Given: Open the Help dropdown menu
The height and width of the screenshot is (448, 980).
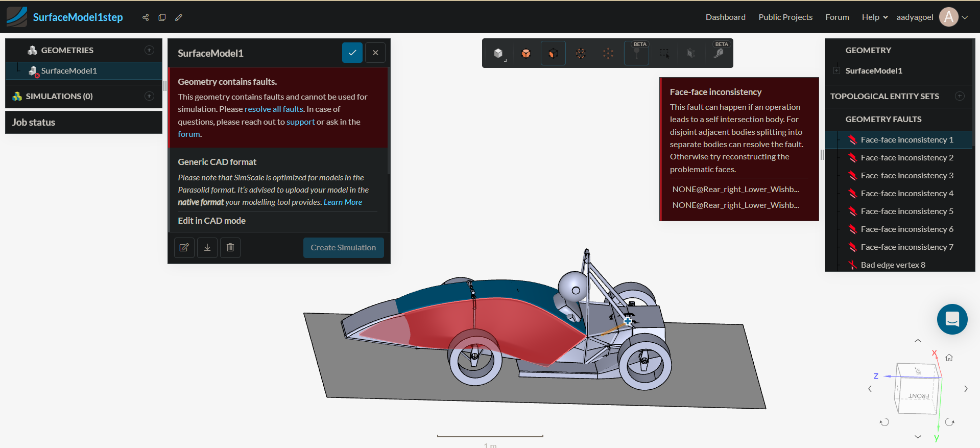Looking at the screenshot, I should point(874,17).
